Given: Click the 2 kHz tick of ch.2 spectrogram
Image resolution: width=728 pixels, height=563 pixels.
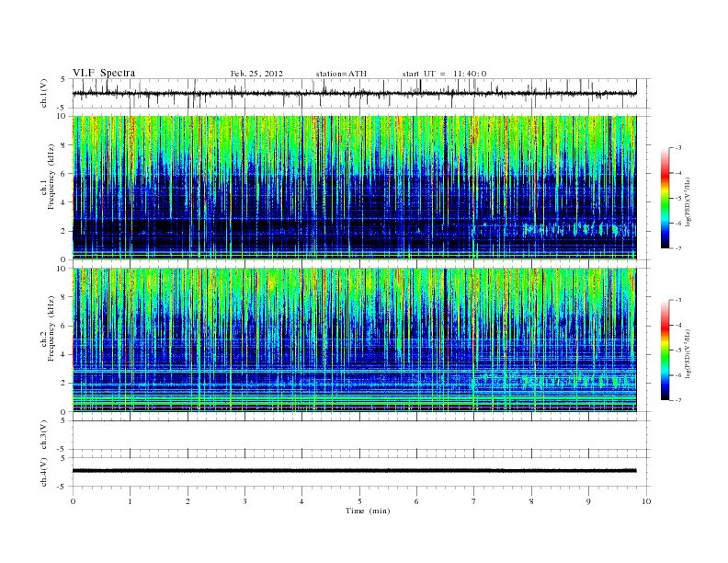Looking at the screenshot, I should pyautogui.click(x=63, y=384).
